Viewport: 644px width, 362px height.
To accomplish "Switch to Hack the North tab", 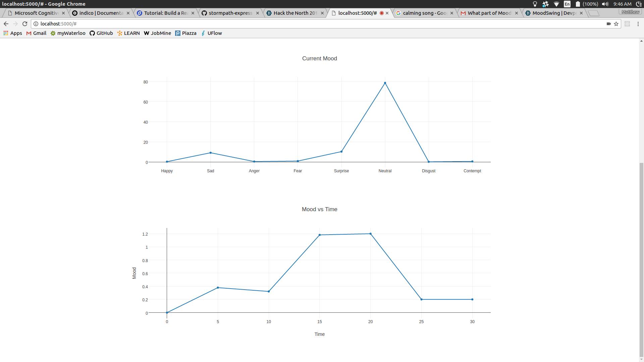I will 294,13.
